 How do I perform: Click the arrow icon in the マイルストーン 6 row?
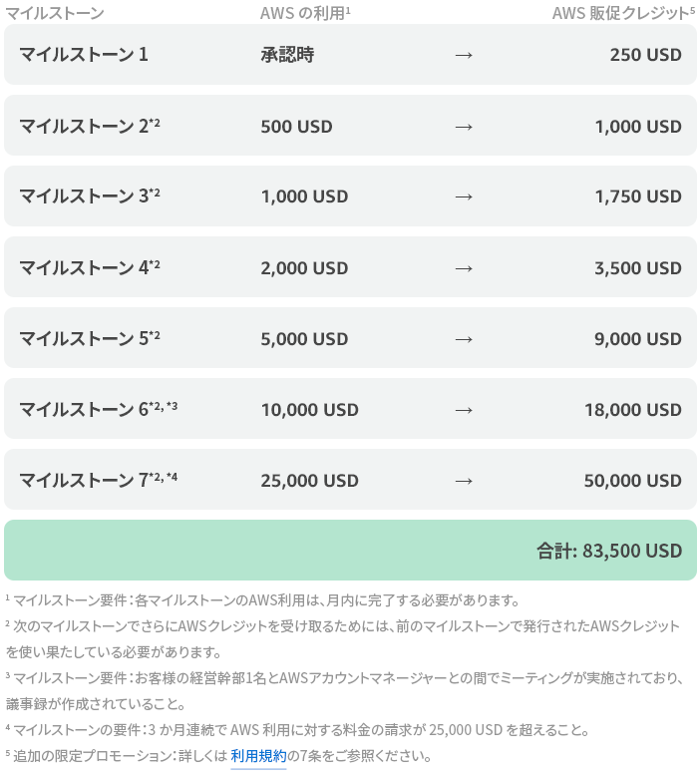(x=464, y=410)
